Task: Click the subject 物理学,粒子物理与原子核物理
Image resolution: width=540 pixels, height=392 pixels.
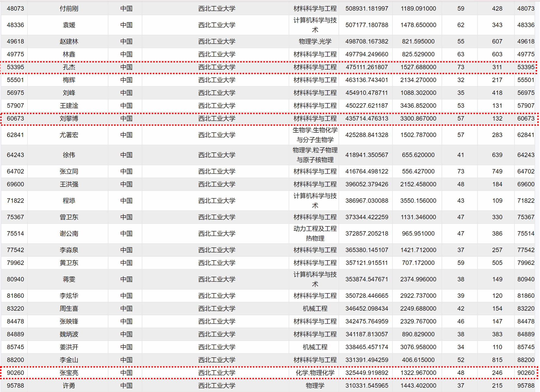Action: coord(315,155)
